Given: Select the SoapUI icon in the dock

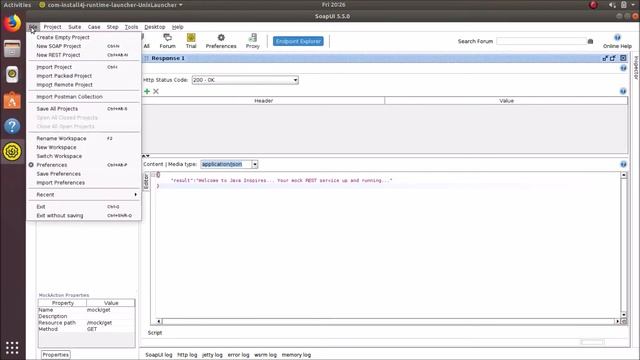Looking at the screenshot, I should (12, 151).
